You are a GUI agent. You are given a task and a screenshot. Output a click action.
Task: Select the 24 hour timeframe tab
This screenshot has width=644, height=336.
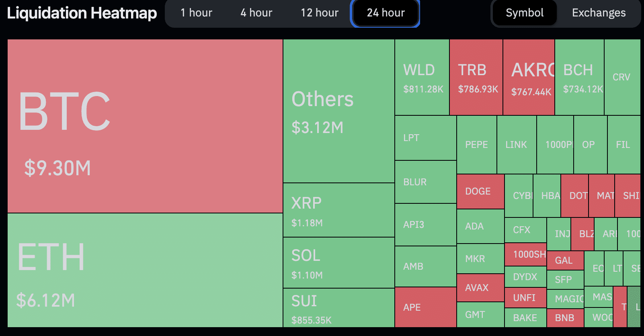(386, 13)
